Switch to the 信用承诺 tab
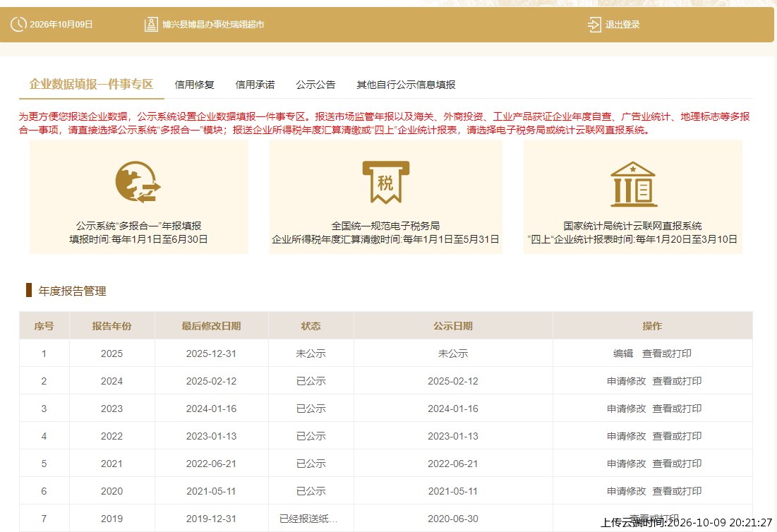This screenshot has width=777, height=532. (255, 85)
